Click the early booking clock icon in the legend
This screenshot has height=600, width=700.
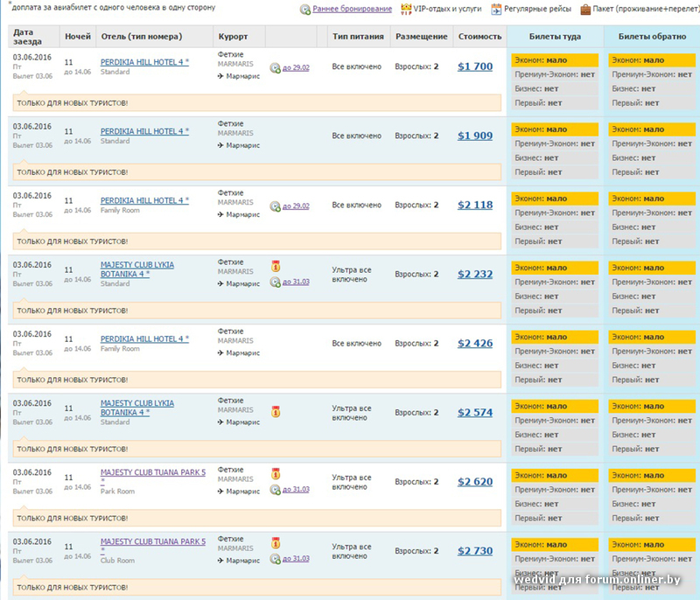[305, 10]
